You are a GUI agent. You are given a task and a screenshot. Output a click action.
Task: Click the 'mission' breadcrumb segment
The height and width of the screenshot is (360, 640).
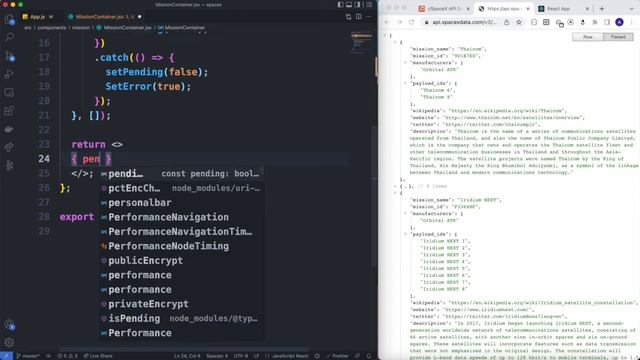click(x=81, y=28)
